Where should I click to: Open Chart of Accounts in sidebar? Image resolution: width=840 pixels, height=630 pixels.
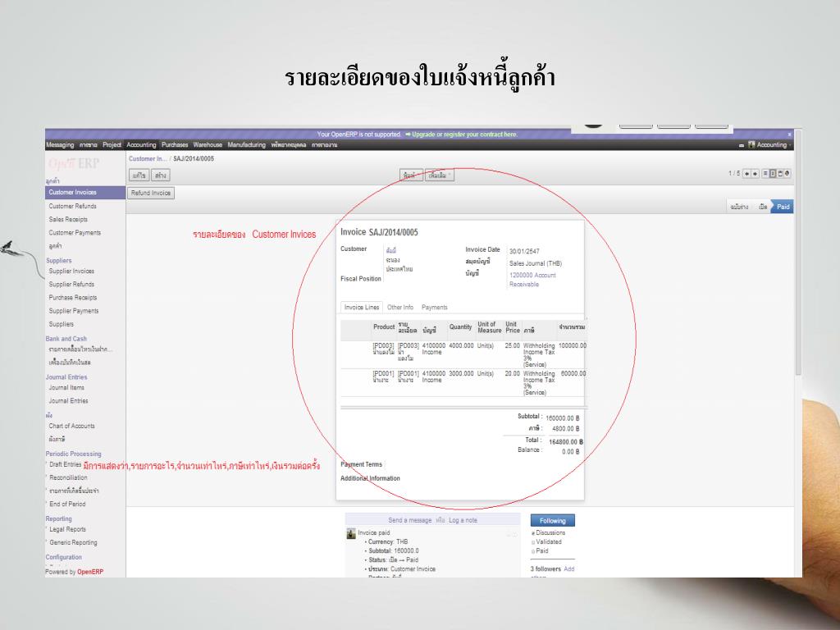[72, 427]
